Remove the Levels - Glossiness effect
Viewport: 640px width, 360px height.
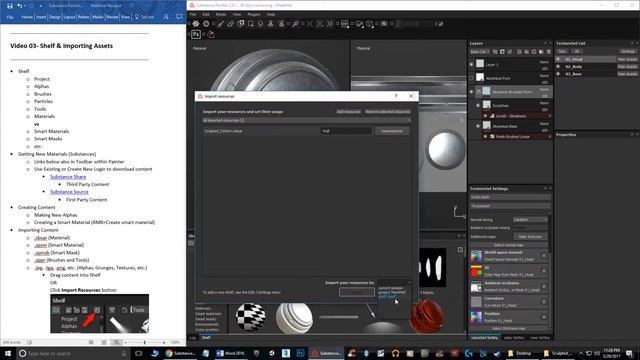[x=549, y=116]
